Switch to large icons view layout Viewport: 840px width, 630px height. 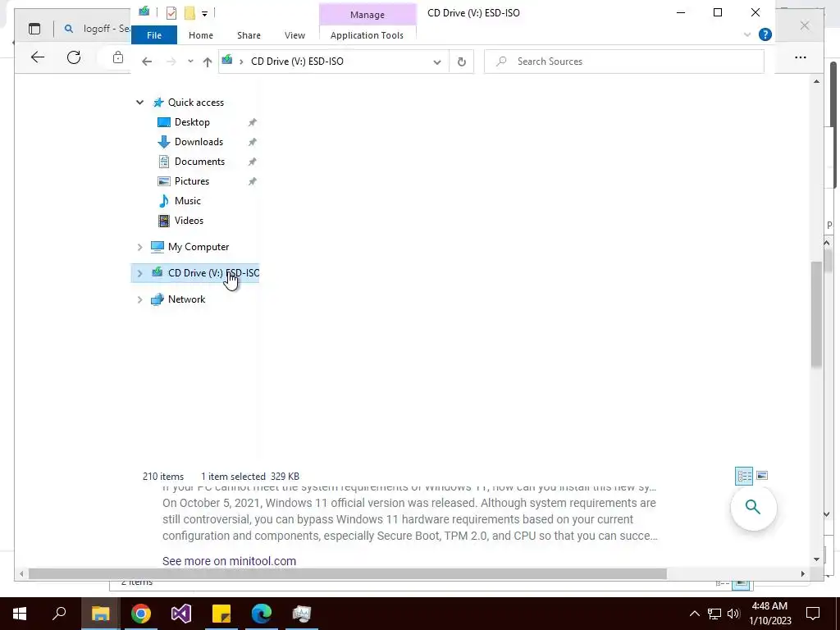click(762, 476)
